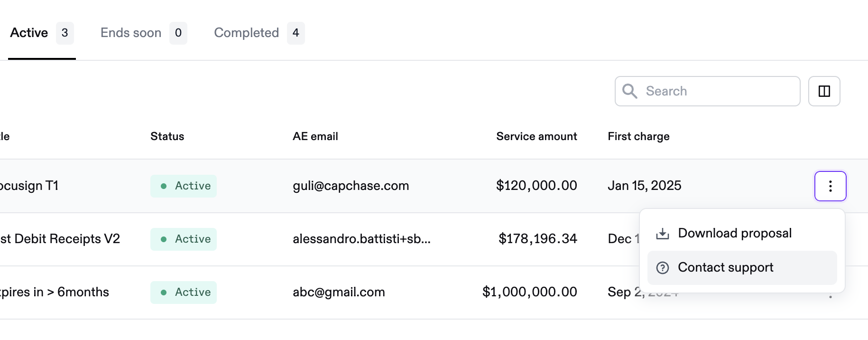Open the three-dot menu for Docusign T1 row
Image resolution: width=868 pixels, height=340 pixels.
(830, 186)
